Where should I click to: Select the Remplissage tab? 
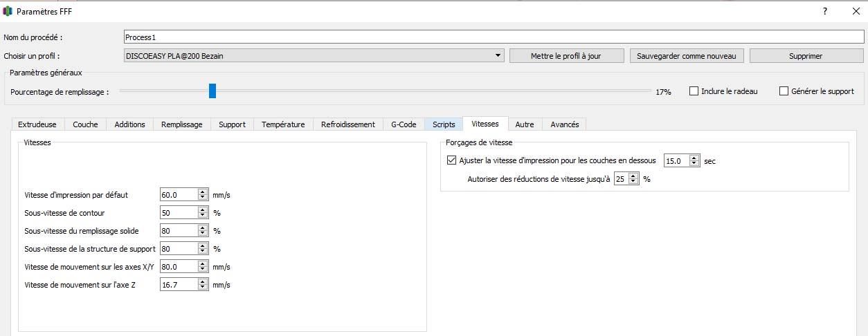click(181, 124)
